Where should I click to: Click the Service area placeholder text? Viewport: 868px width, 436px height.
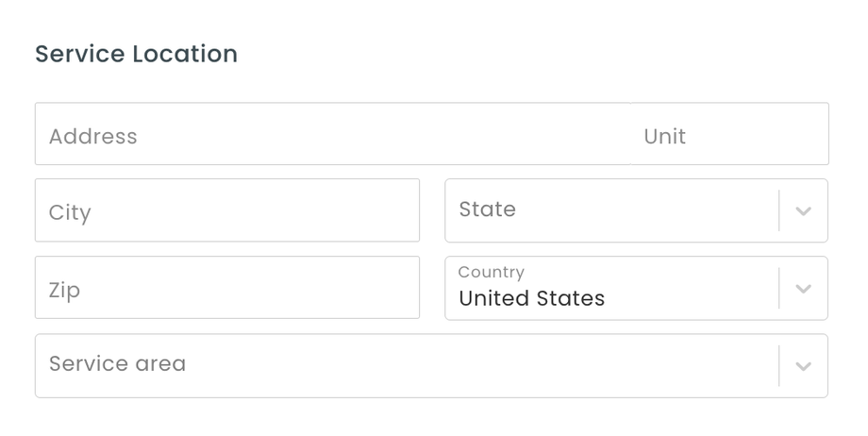pos(117,364)
